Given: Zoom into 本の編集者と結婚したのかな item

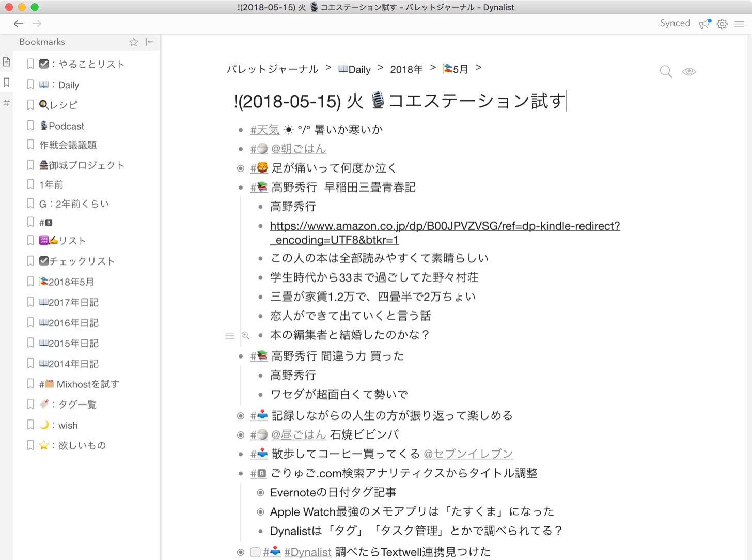Looking at the screenshot, I should [245, 336].
